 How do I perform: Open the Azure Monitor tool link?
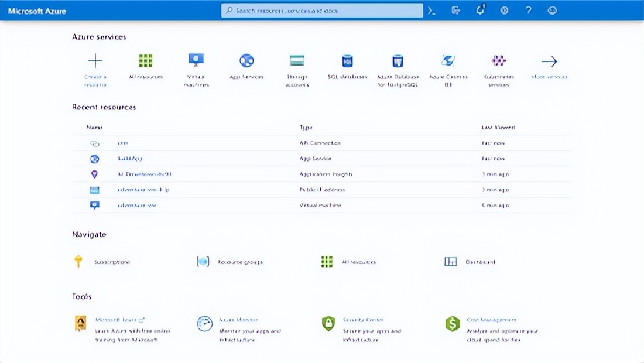[238, 320]
